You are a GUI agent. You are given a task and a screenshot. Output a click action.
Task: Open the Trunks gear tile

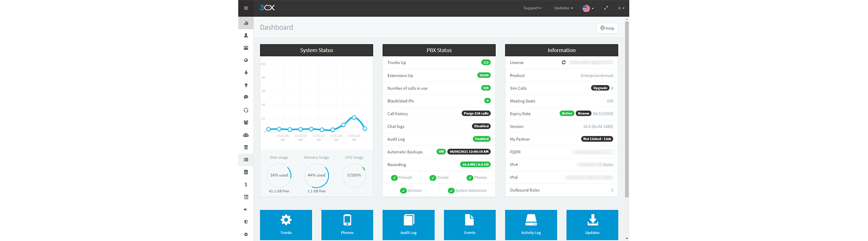[x=286, y=225]
